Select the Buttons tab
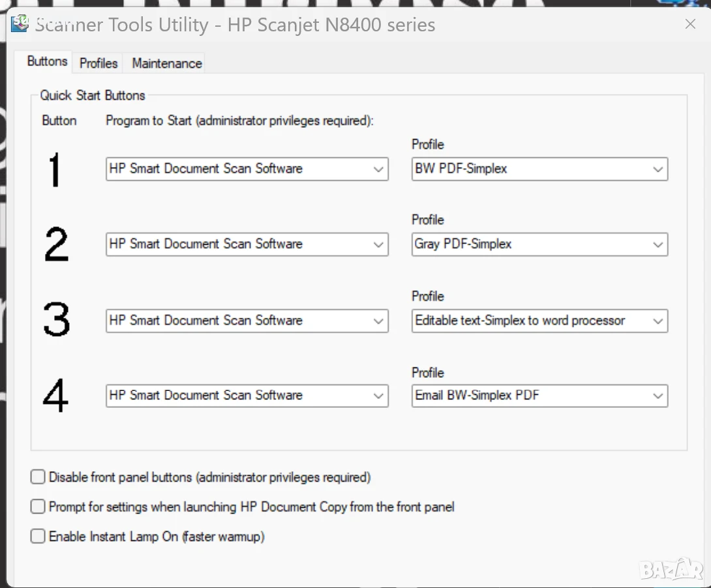The image size is (711, 588). click(47, 61)
